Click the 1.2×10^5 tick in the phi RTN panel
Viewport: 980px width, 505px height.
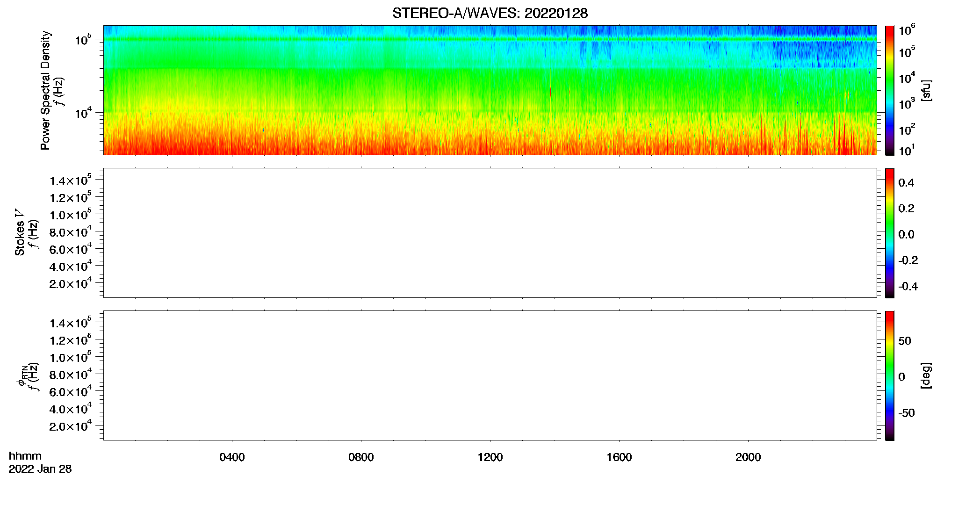[x=71, y=339]
